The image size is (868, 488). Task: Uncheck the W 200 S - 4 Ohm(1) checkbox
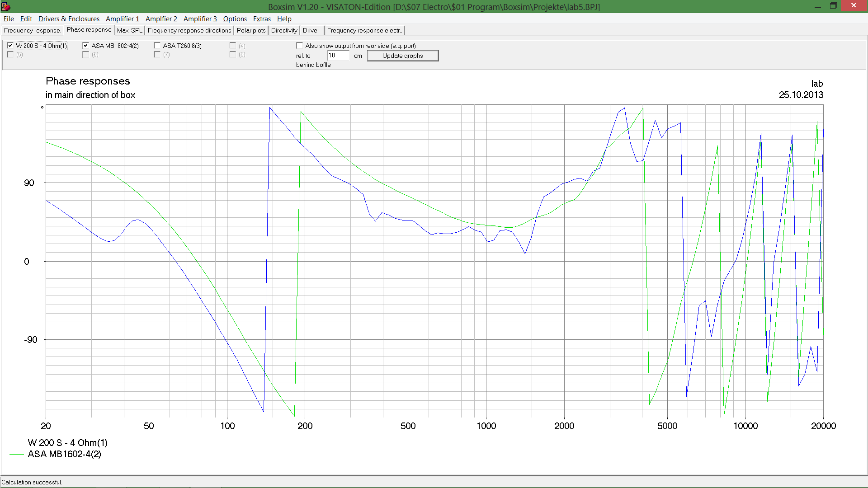(x=10, y=46)
